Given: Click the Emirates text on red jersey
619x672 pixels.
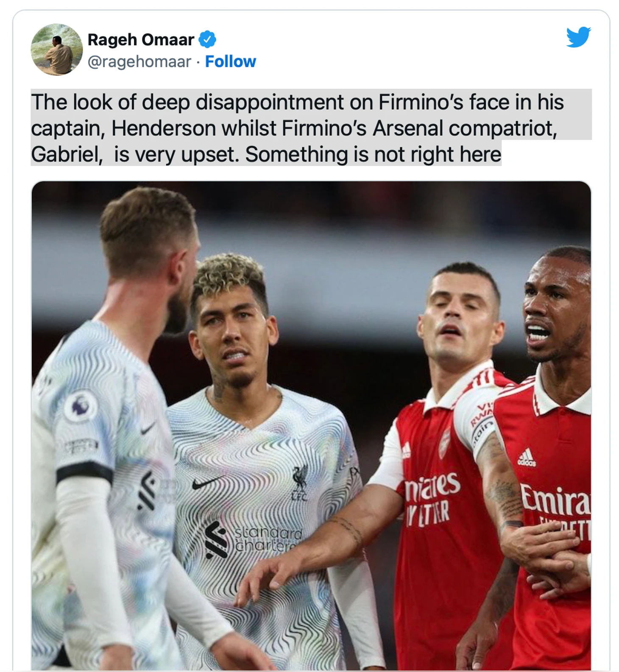Looking at the screenshot, I should pos(555,499).
